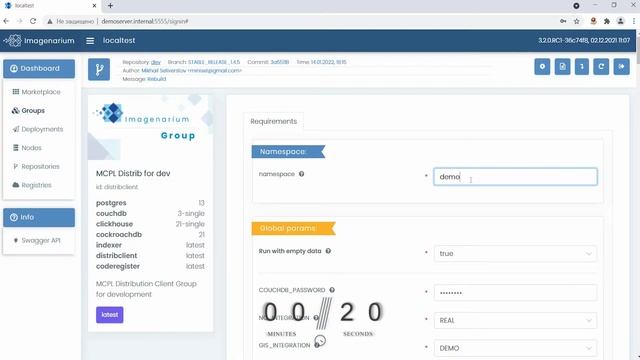The height and width of the screenshot is (360, 640).
Task: Click the Imagenarium logo in header
Action: pos(39,40)
